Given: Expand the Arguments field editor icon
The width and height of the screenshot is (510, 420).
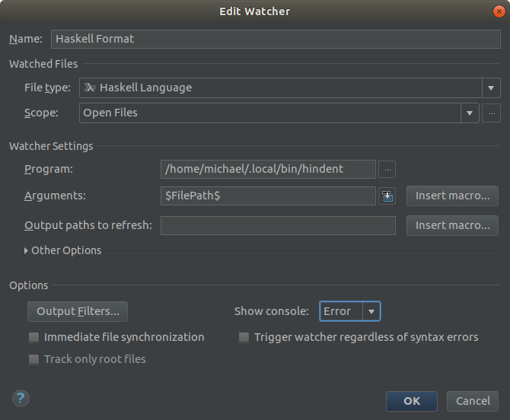Looking at the screenshot, I should point(387,196).
